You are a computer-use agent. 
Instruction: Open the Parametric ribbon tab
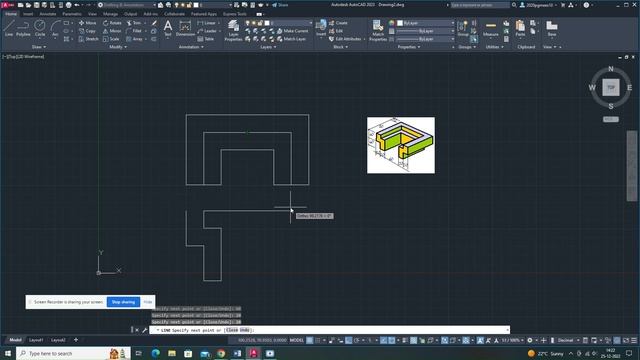[72, 14]
